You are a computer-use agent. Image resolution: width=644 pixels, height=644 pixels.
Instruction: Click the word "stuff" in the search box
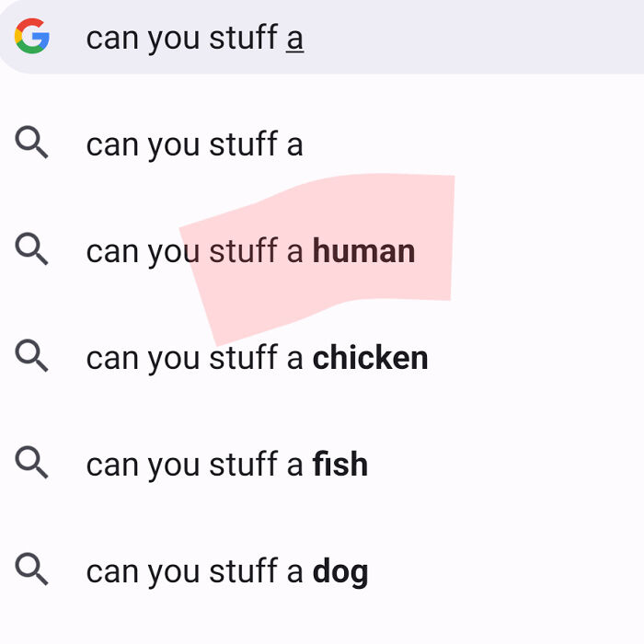[243, 38]
